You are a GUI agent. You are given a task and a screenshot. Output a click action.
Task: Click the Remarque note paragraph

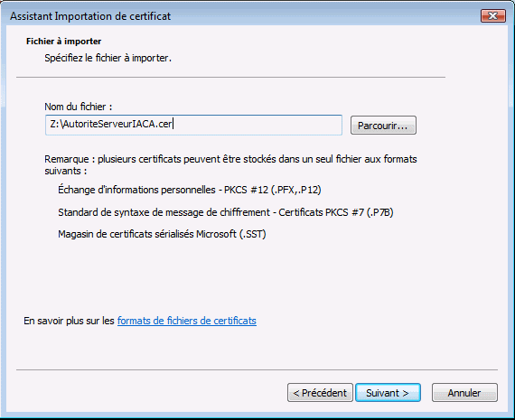230,165
